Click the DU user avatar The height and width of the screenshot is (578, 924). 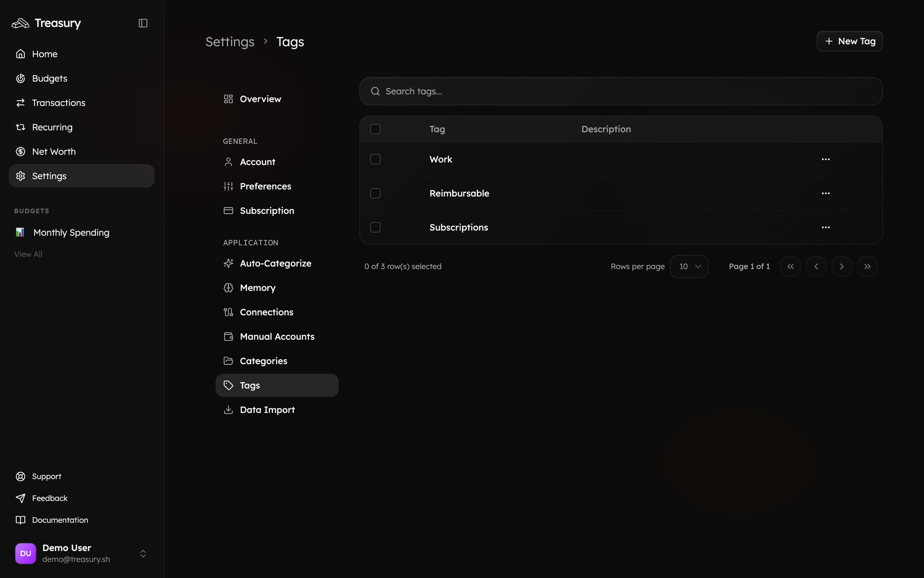pos(26,554)
